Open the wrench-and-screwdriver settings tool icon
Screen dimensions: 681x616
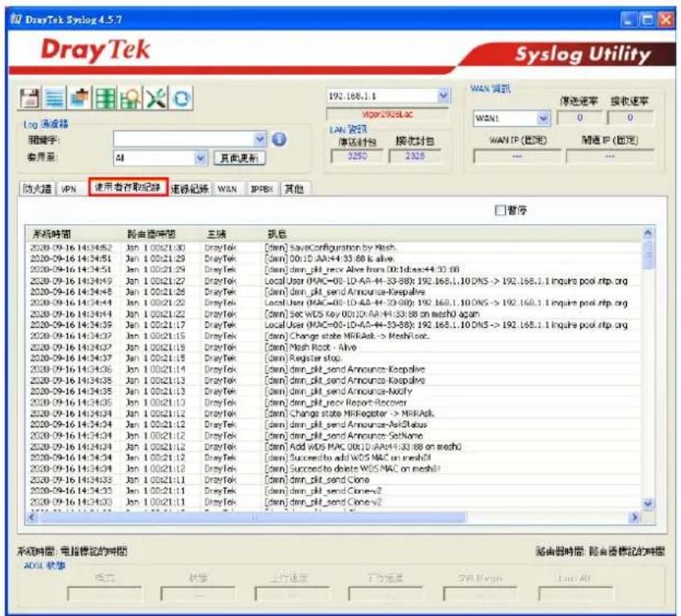156,97
